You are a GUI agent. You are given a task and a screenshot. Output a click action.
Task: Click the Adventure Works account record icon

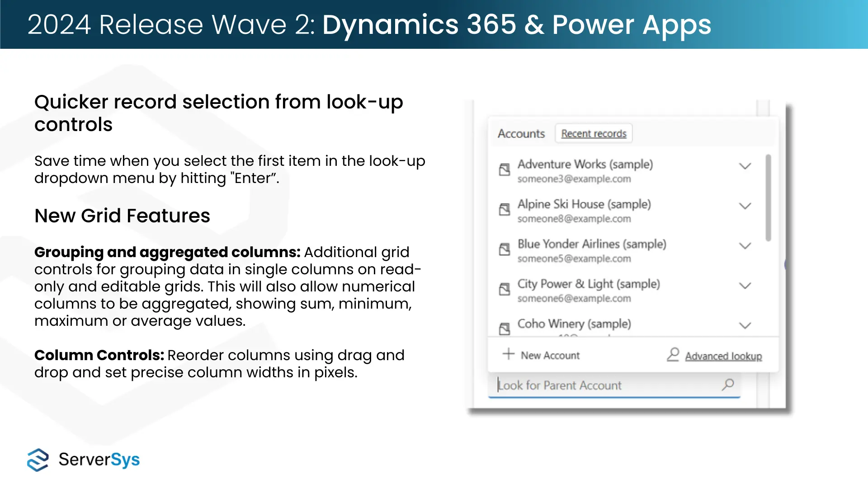505,169
